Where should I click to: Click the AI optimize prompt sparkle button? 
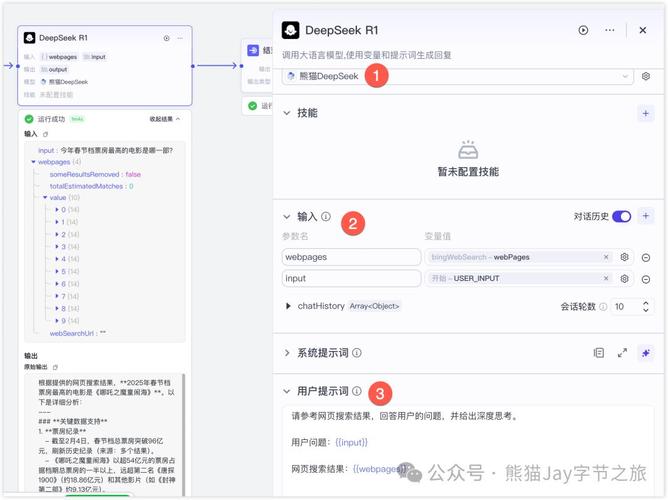tap(646, 353)
